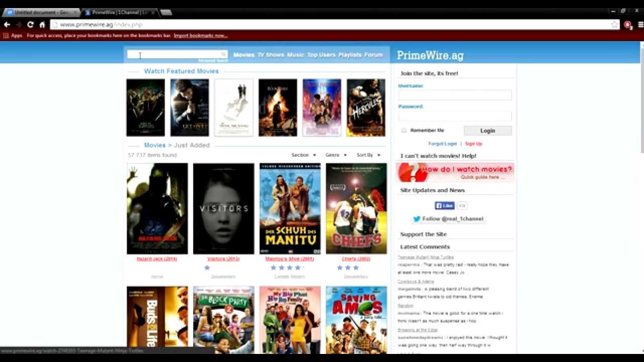Open the Der Schuh des Manitu poster
The height and width of the screenshot is (362, 644).
coord(290,209)
